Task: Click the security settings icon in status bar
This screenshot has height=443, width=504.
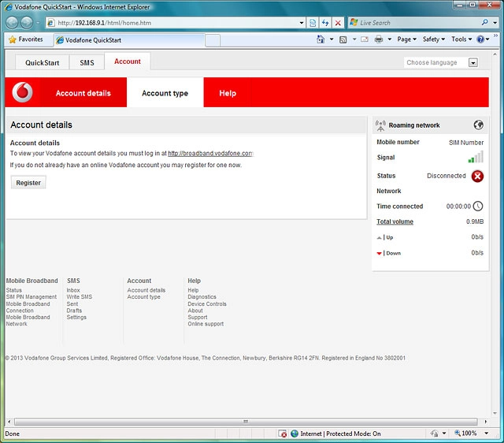Action: pos(434,434)
